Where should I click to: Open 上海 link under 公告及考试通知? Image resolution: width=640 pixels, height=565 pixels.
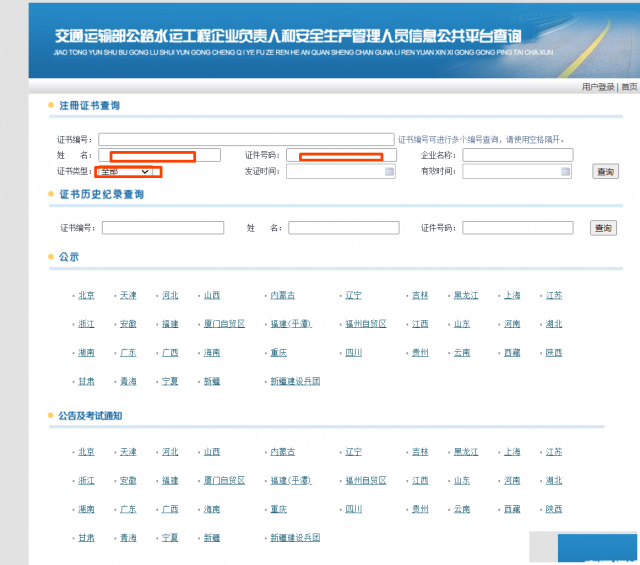tap(512, 452)
